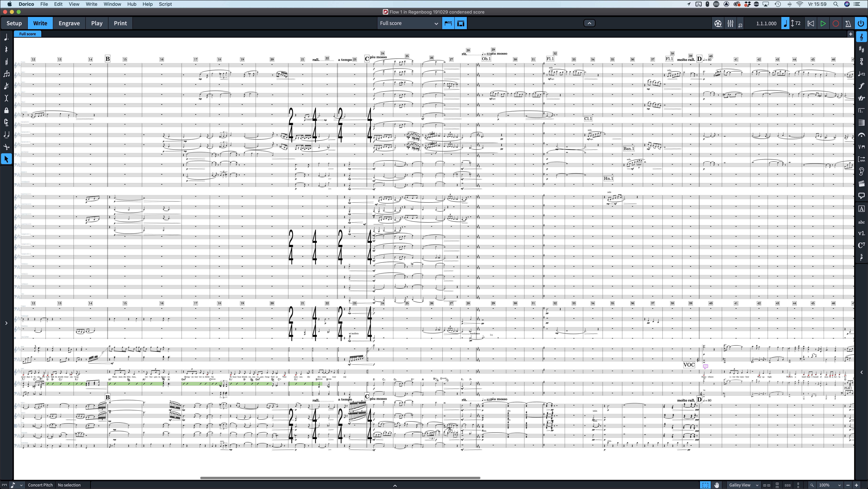
Task: Open note input options dropdown arrow
Action: coord(21,485)
